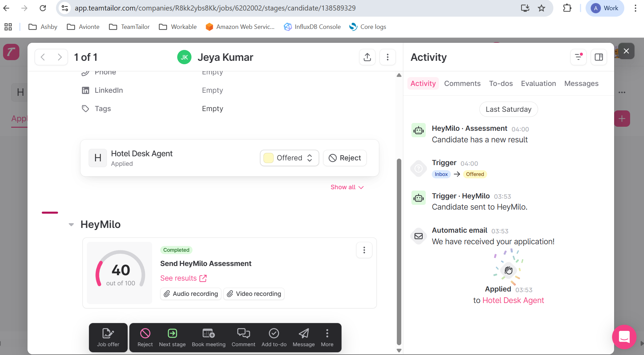Open the Audio recording attachment
This screenshot has height=355, width=644.
191,294
